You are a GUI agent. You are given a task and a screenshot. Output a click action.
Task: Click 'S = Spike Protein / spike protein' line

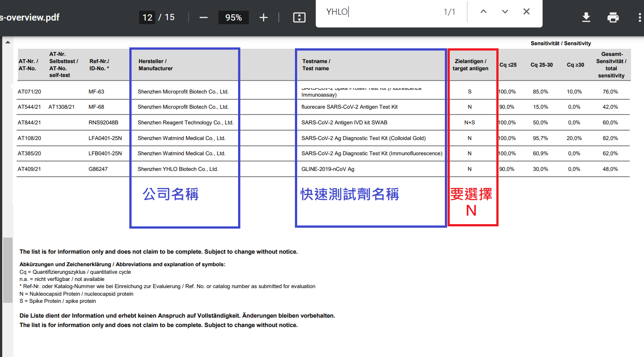pos(58,301)
